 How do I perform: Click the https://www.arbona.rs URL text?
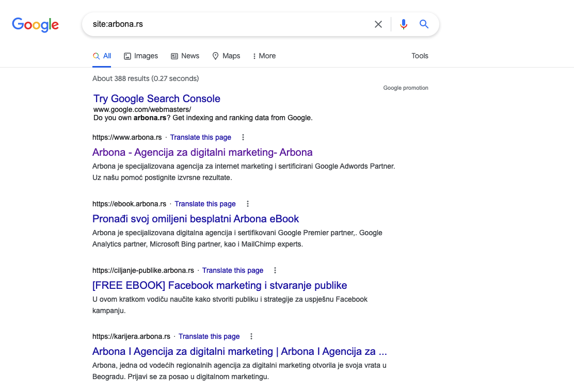[127, 138]
